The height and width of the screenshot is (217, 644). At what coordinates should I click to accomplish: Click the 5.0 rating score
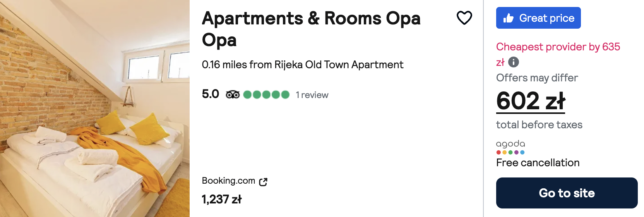(x=211, y=94)
